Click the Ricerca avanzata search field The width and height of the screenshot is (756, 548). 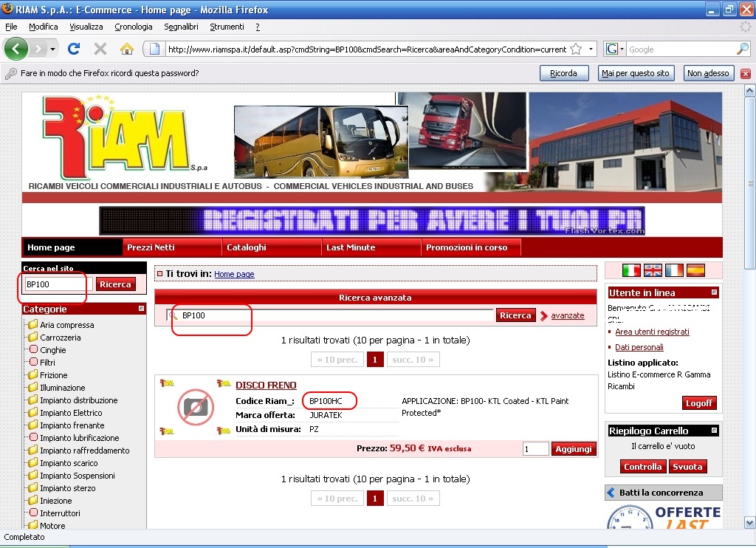pos(330,315)
